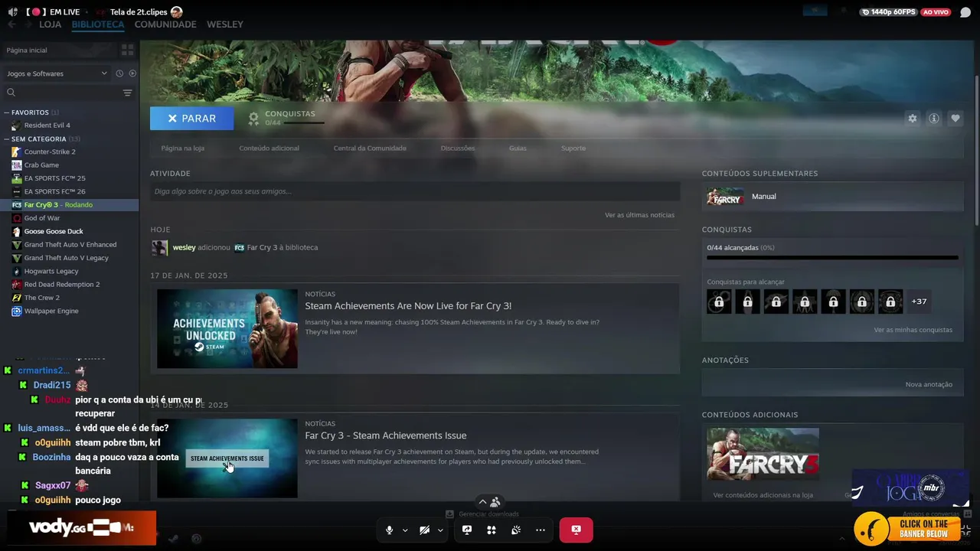Select Red Dead Redemption 2 entry
The height and width of the screenshot is (551, 980).
pos(62,284)
